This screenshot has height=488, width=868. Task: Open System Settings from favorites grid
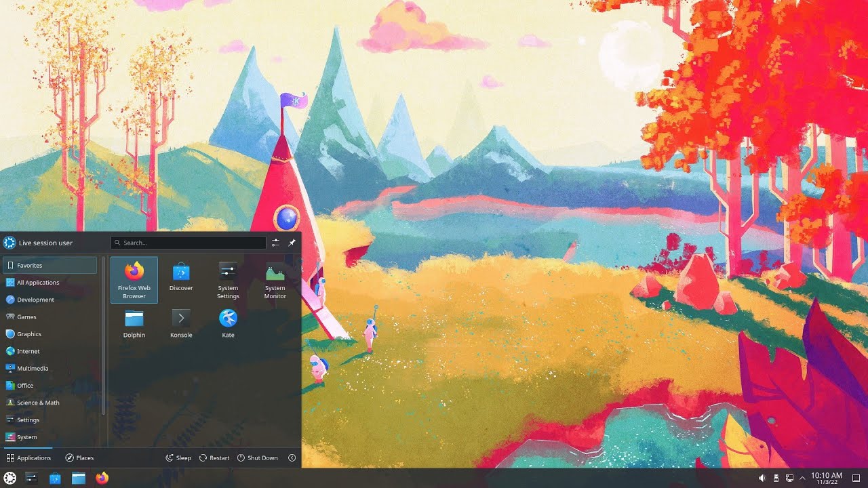(228, 280)
